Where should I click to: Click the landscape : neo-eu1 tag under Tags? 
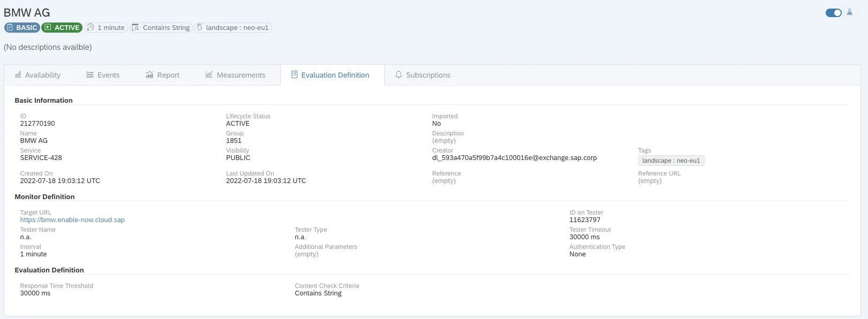click(x=671, y=161)
